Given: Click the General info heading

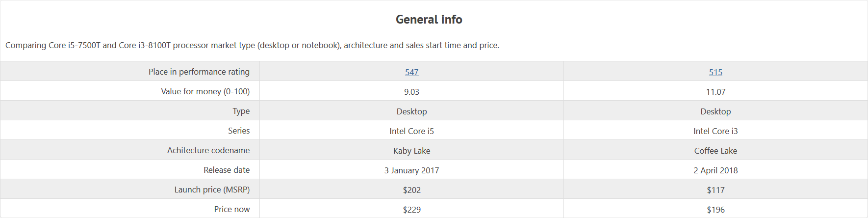Looking at the screenshot, I should coord(429,20).
